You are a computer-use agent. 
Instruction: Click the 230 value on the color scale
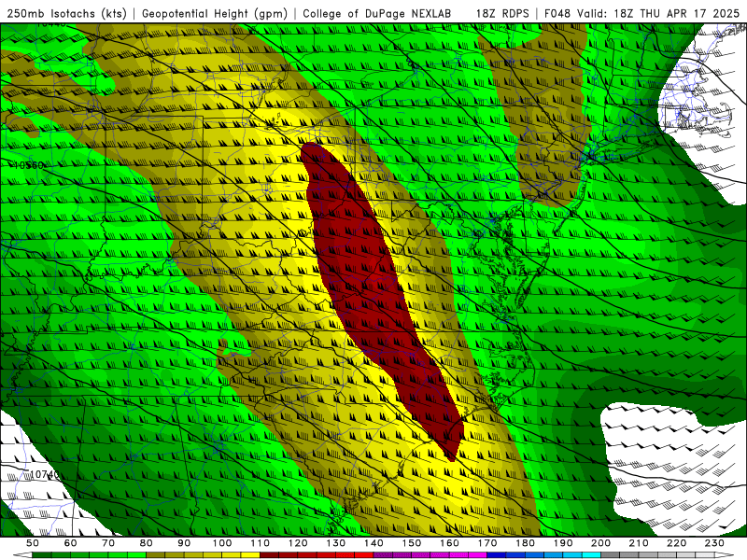[x=714, y=543]
